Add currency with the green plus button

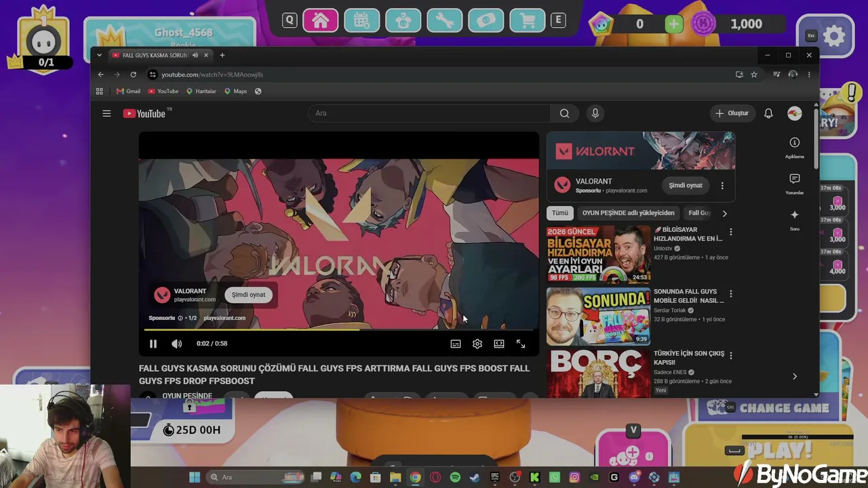tap(673, 24)
